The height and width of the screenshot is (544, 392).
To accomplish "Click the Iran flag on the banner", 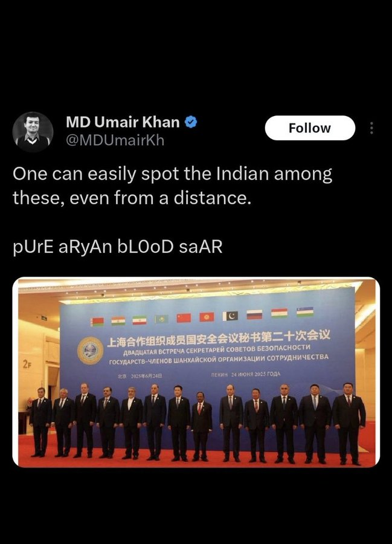I will click(x=140, y=320).
